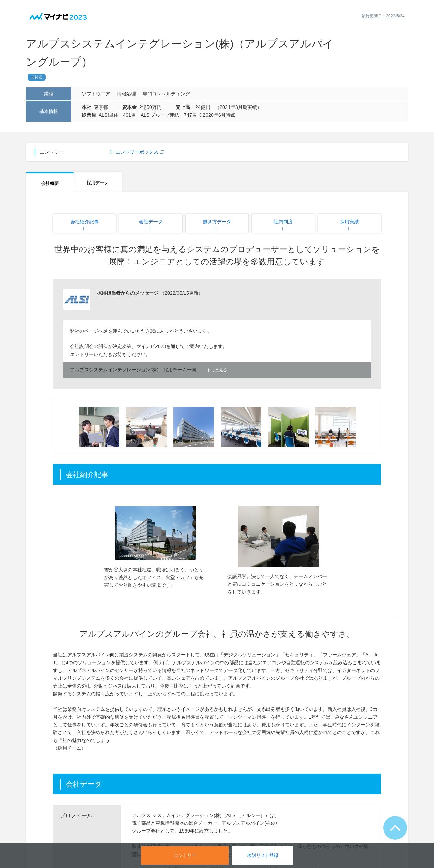The height and width of the screenshot is (868, 434).
Task: Open thumbnail of open office with blue chairs
Action: [241, 427]
